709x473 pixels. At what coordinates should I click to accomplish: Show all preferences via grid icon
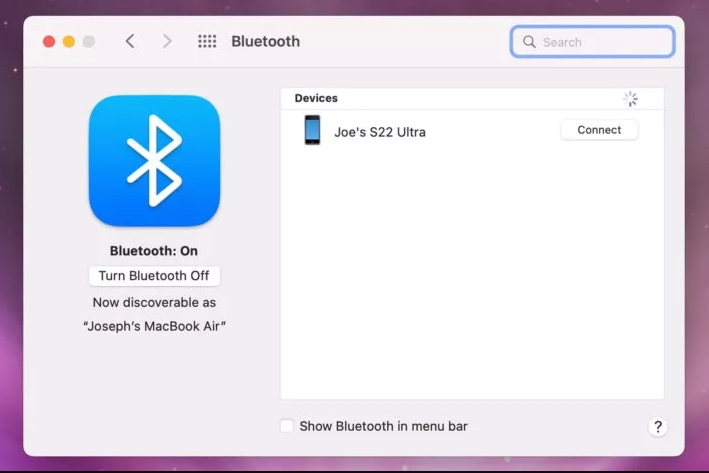pyautogui.click(x=207, y=41)
